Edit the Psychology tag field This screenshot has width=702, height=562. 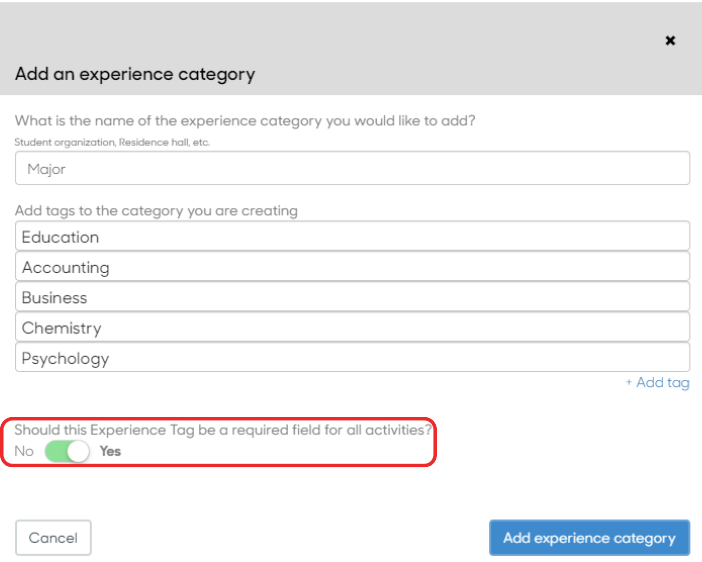352,357
